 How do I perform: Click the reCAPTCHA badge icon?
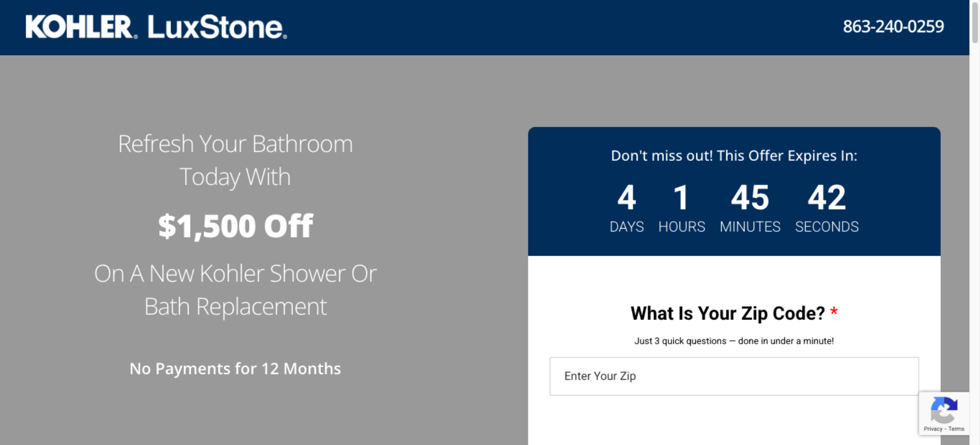pyautogui.click(x=944, y=410)
